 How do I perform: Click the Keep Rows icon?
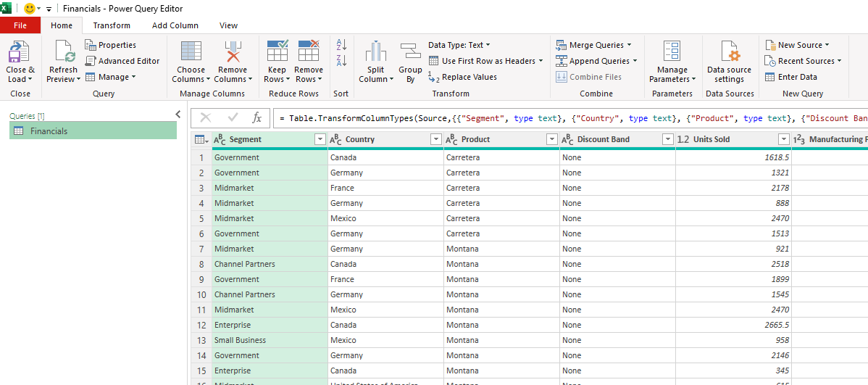(277, 51)
